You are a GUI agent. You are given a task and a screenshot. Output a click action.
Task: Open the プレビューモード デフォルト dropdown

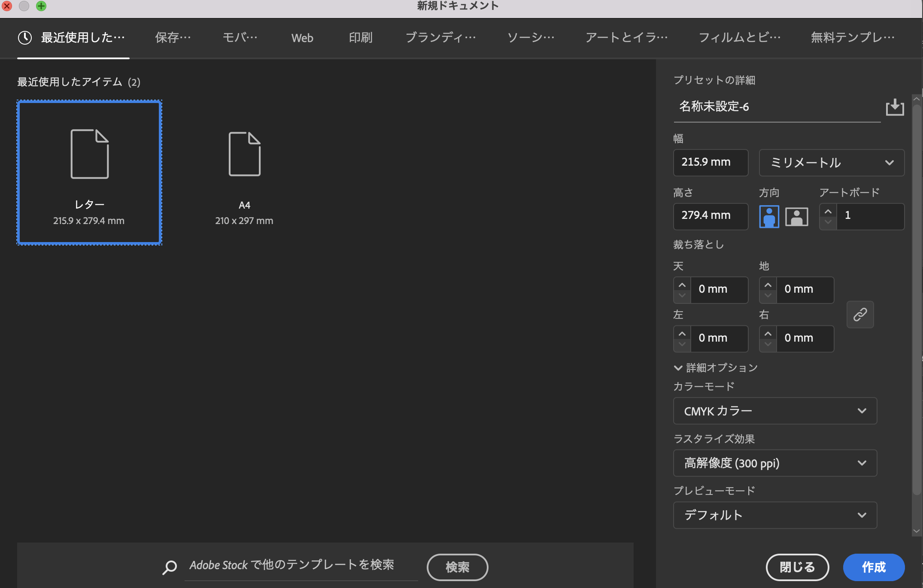point(774,515)
